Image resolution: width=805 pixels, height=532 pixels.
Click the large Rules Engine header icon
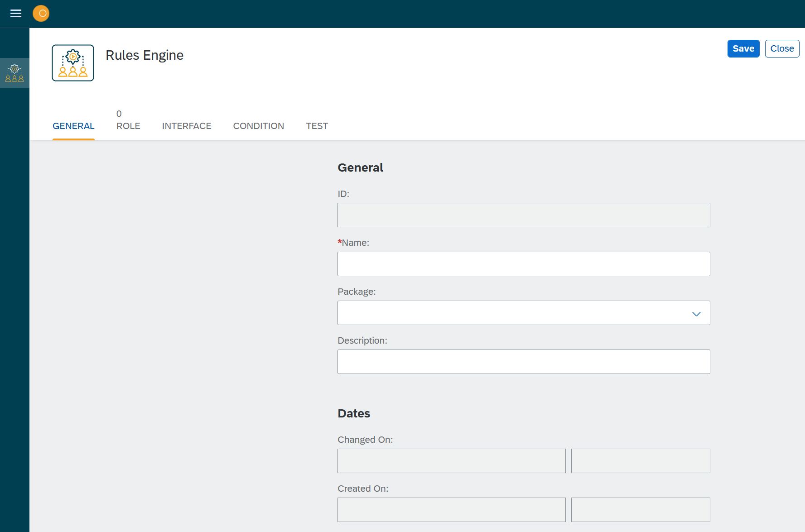73,63
